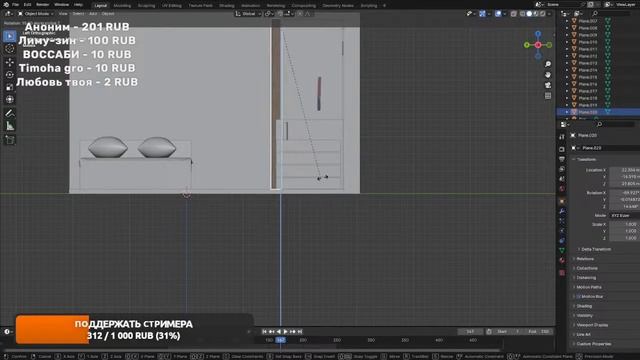Click the timeline current frame marker
Screen dimensions: 640x360
click(280, 340)
